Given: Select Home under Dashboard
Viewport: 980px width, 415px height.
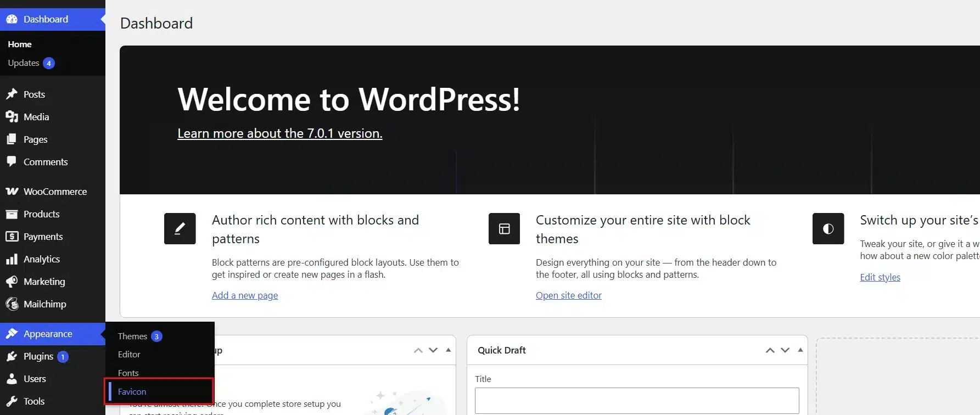Looking at the screenshot, I should pos(20,44).
